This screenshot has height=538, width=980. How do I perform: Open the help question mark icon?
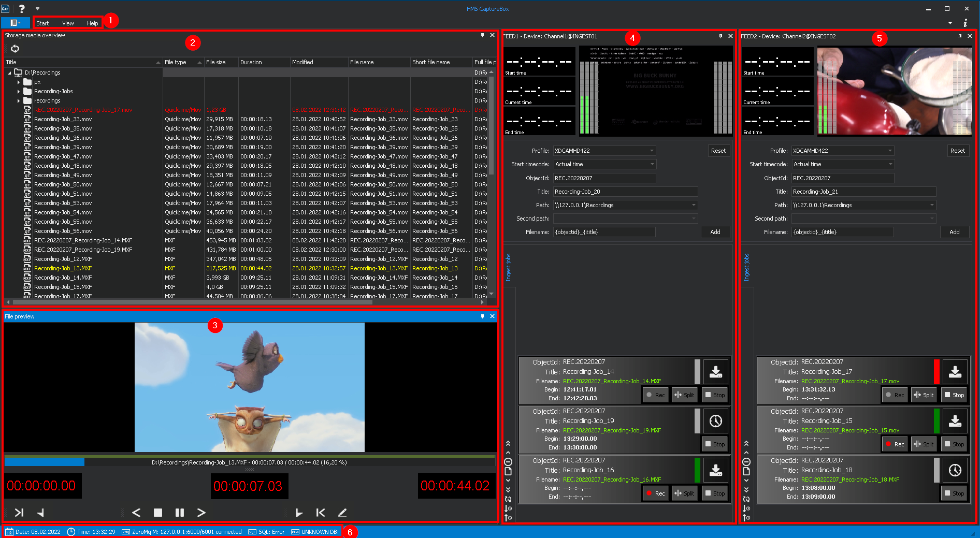22,9
